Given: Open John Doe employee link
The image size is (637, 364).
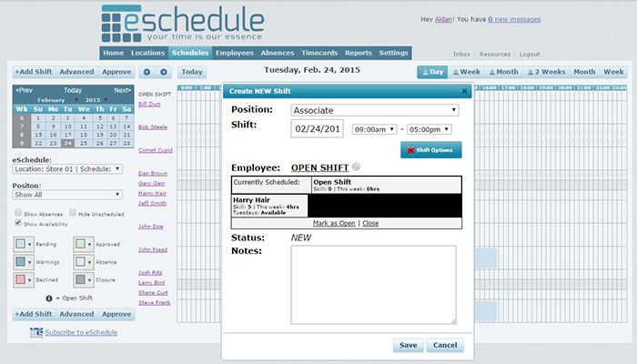Looking at the screenshot, I should (x=151, y=227).
